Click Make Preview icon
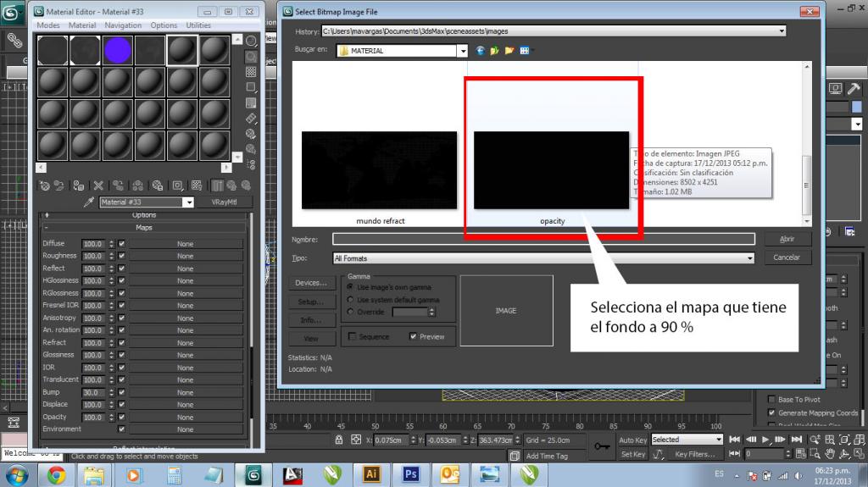Viewport: 868px width, 487px height. click(x=251, y=119)
